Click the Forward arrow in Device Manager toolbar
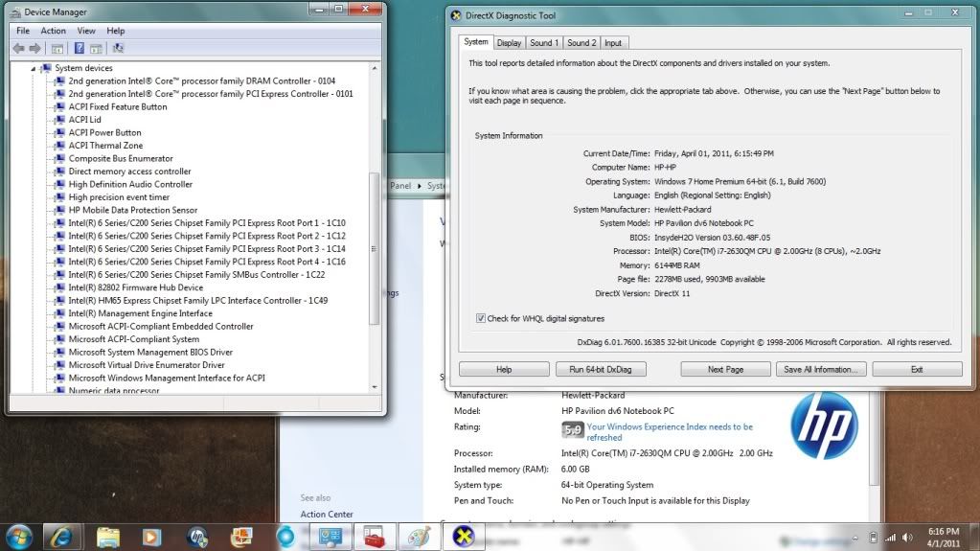Screen dimensions: 980x551 (x=35, y=48)
